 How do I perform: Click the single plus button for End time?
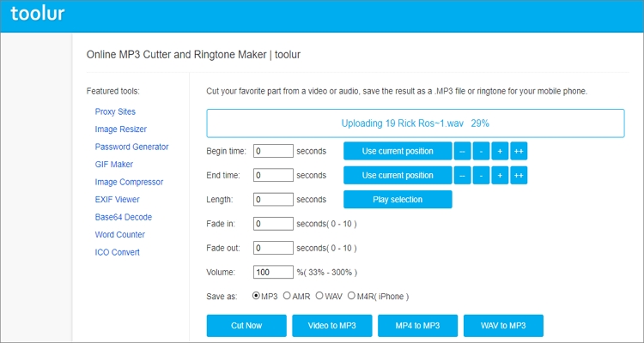point(500,175)
